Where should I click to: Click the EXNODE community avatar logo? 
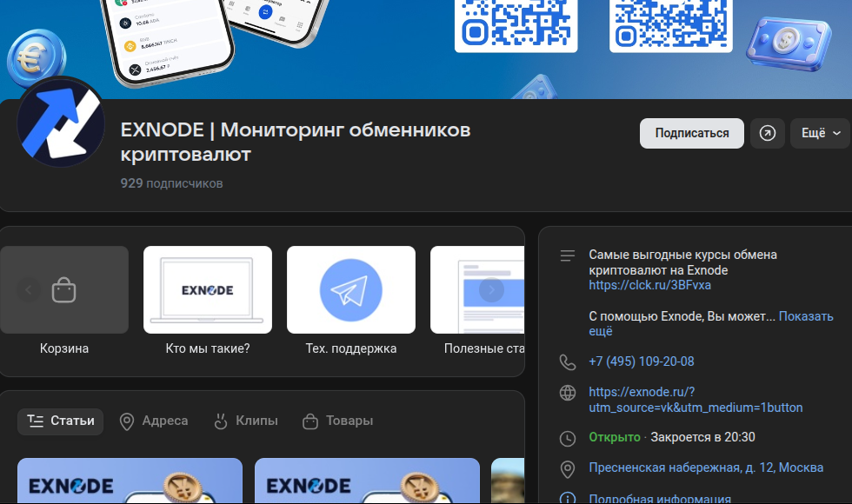61,123
